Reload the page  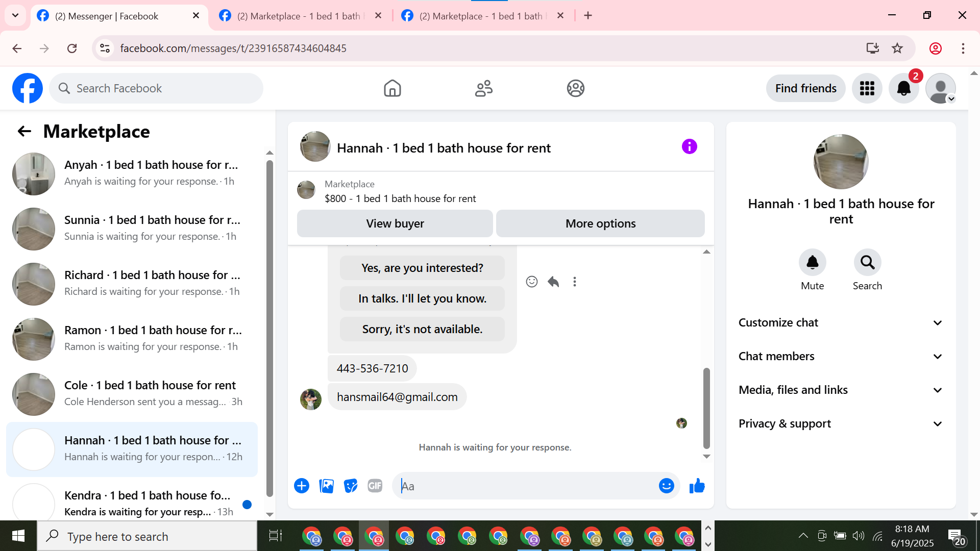(72, 48)
